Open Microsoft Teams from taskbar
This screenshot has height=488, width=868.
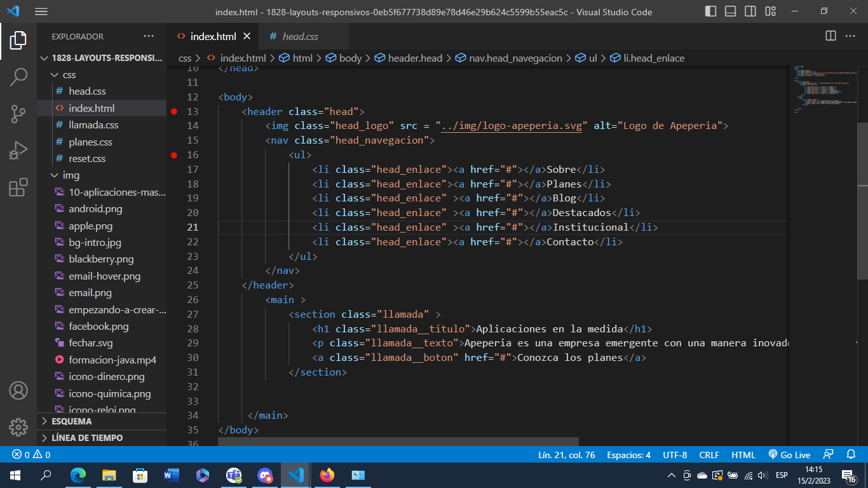[234, 475]
